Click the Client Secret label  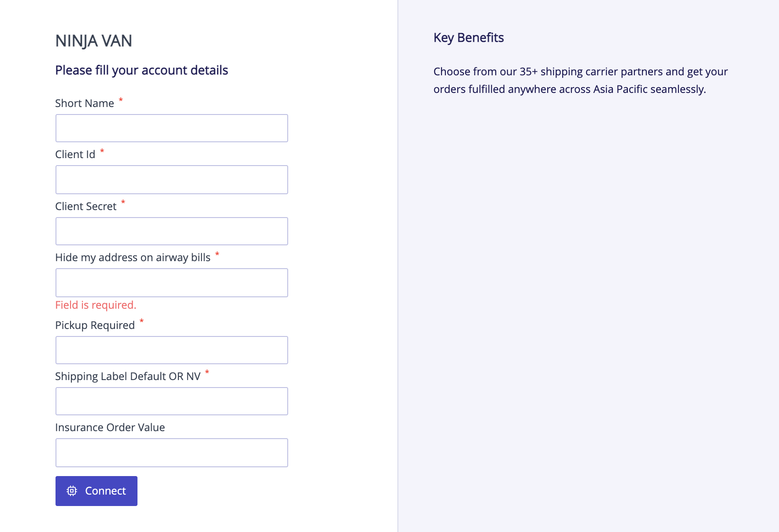point(85,206)
